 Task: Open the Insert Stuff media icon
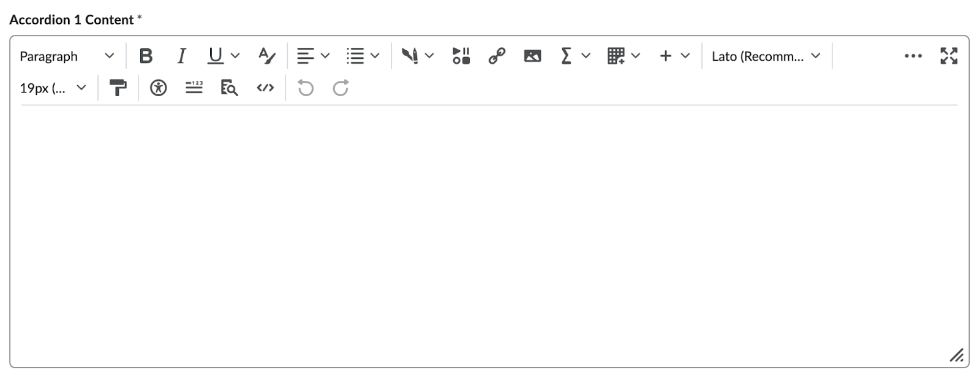[x=461, y=56]
